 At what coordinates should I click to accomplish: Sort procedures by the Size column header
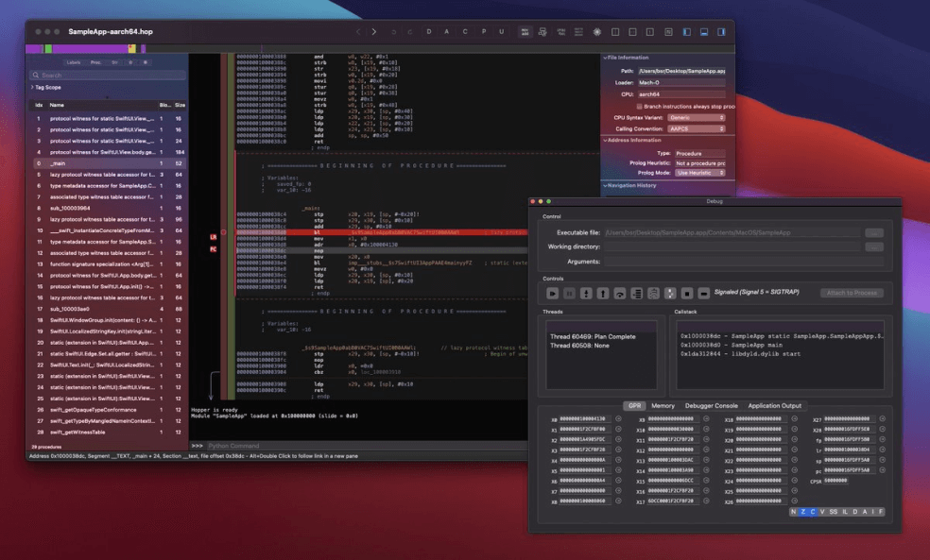click(x=180, y=105)
